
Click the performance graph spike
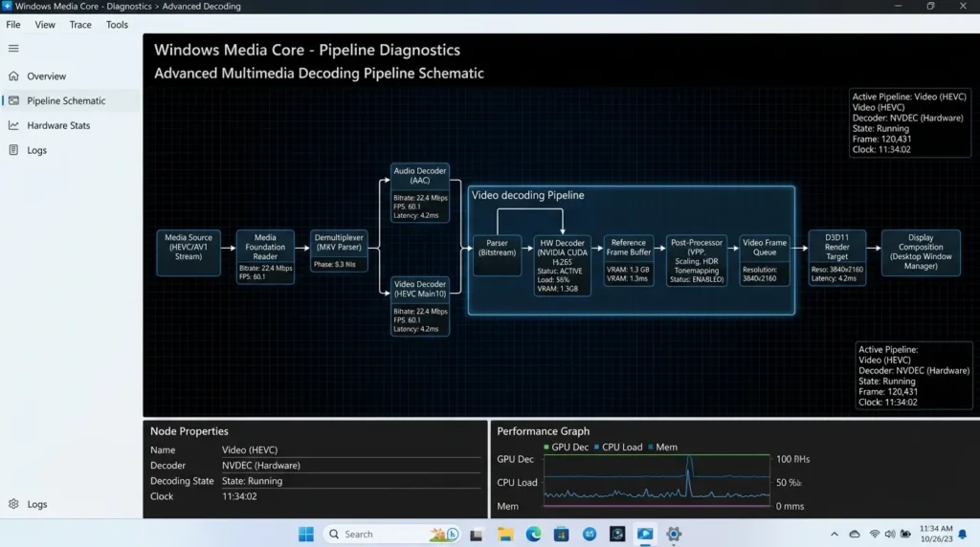(689, 476)
